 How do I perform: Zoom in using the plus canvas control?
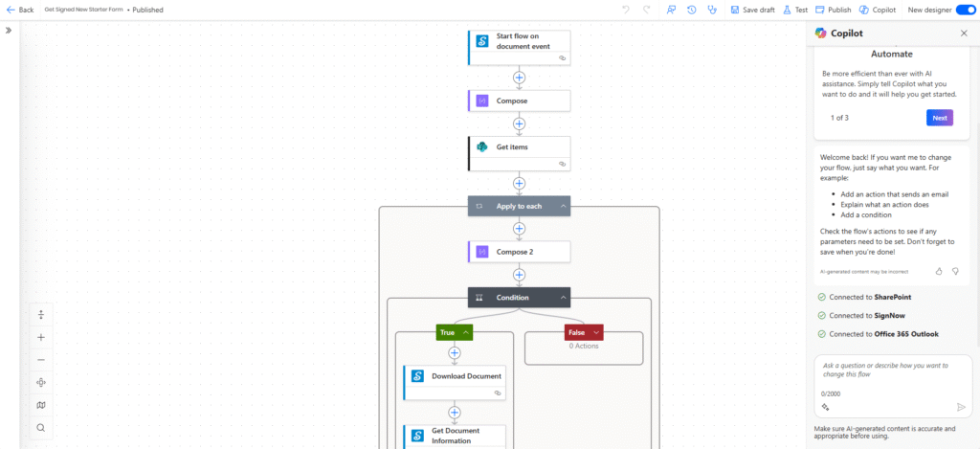(x=41, y=337)
